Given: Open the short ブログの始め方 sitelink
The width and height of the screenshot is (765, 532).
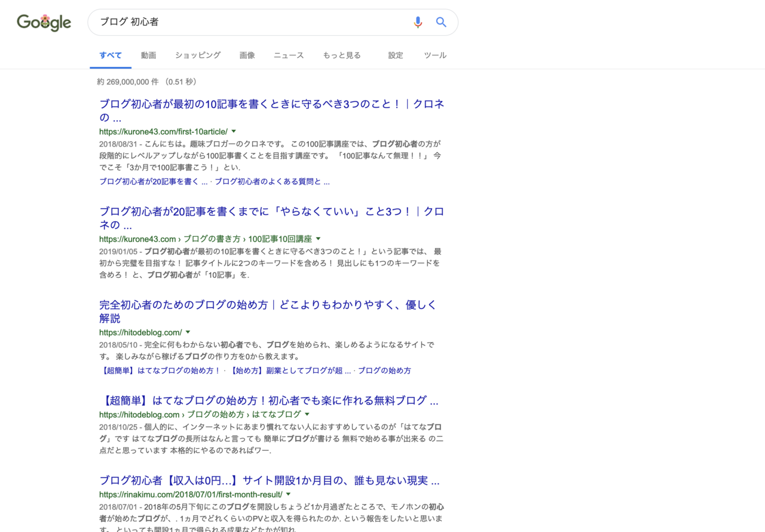Looking at the screenshot, I should point(384,370).
